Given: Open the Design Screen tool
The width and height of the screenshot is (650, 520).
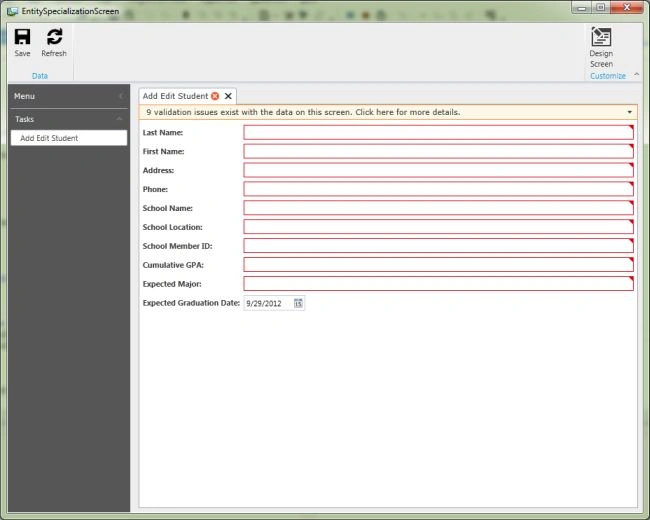Looking at the screenshot, I should [x=601, y=47].
